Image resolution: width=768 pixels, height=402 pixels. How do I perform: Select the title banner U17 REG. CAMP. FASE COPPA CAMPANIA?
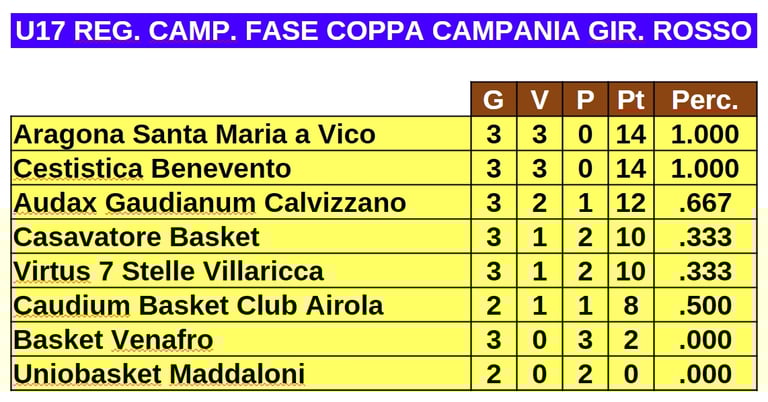coord(384,30)
